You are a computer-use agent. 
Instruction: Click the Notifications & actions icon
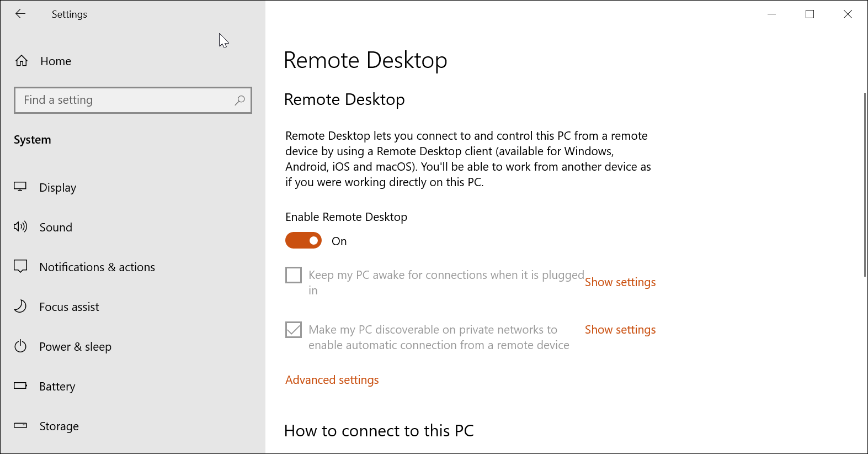(x=20, y=266)
